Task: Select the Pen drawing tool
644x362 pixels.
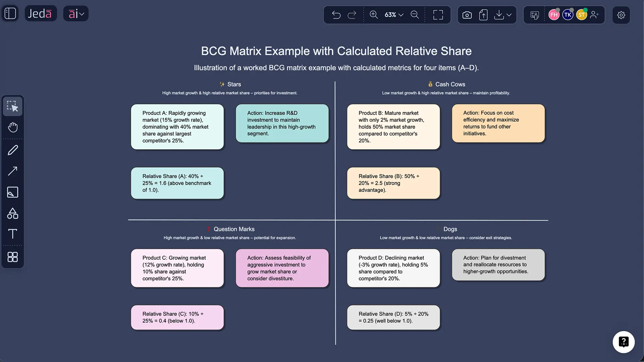Action: [x=13, y=149]
